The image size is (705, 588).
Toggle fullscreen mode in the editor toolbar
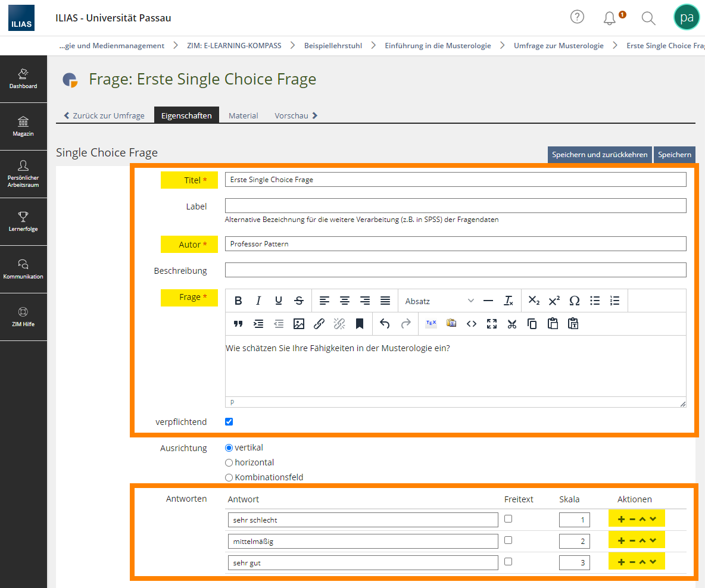[491, 324]
